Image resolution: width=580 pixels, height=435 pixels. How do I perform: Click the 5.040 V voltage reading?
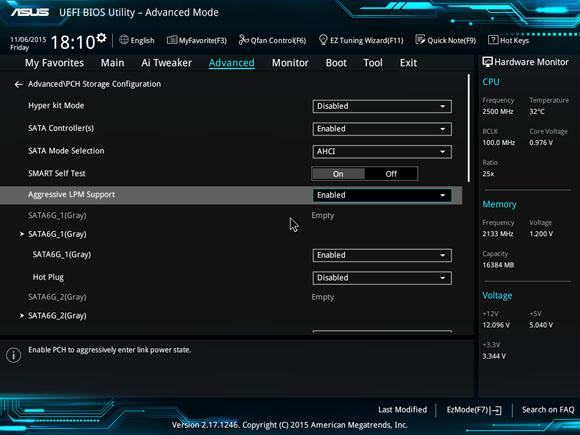click(541, 325)
